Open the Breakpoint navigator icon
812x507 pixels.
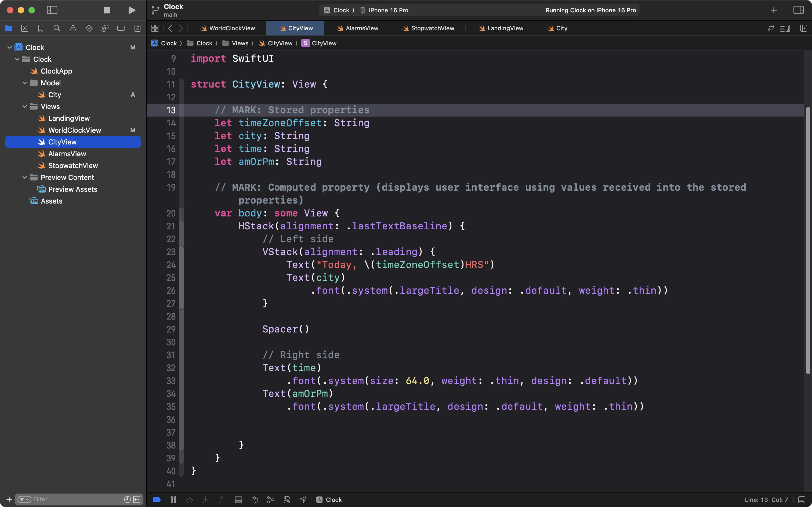pos(121,28)
